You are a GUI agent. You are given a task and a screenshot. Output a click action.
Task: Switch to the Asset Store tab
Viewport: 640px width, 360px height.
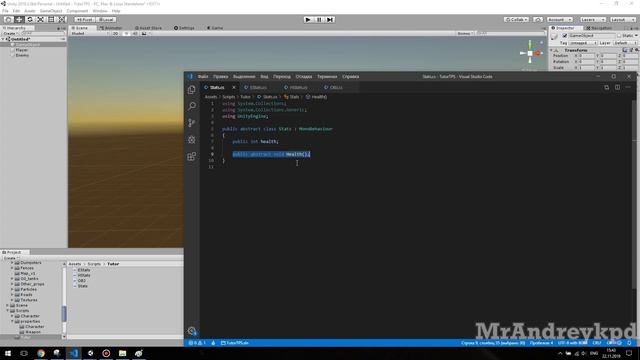[x=149, y=28]
